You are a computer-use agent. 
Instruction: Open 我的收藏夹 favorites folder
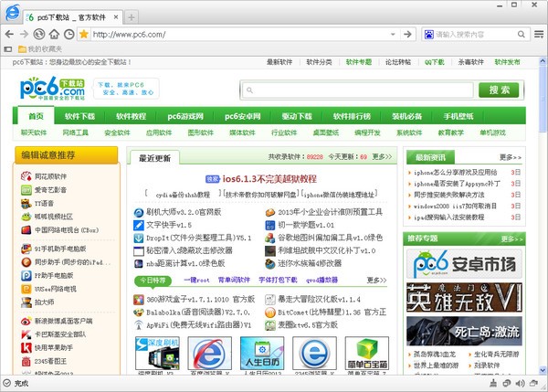(40, 49)
